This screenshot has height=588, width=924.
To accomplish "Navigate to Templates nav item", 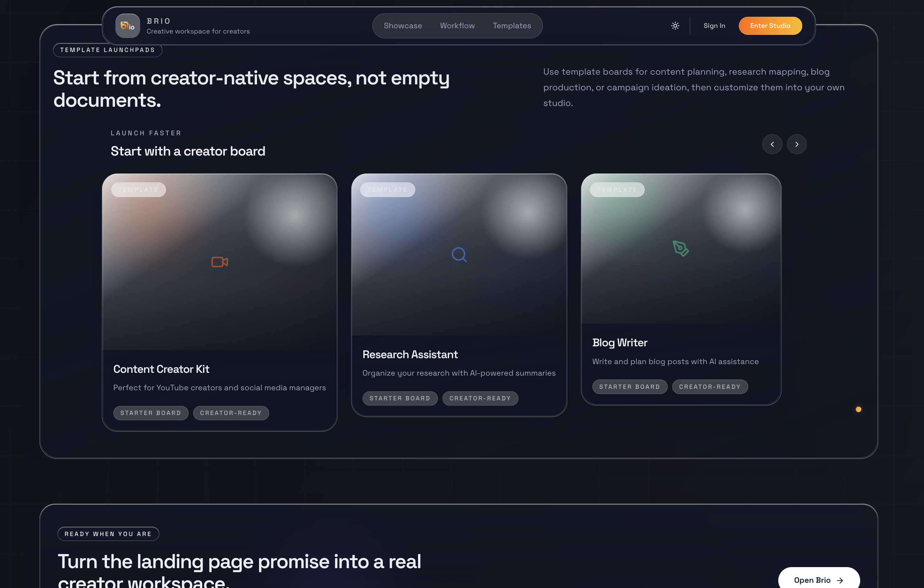I will click(x=512, y=26).
